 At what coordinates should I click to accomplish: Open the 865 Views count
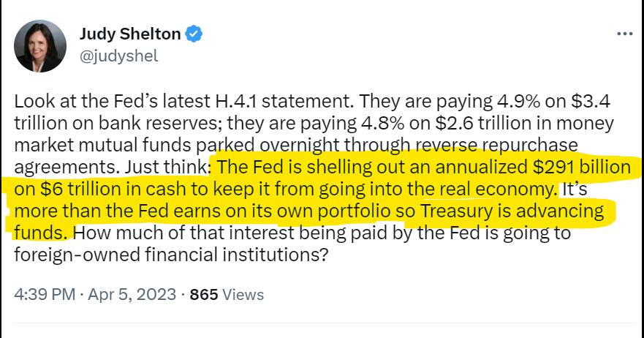coord(204,294)
